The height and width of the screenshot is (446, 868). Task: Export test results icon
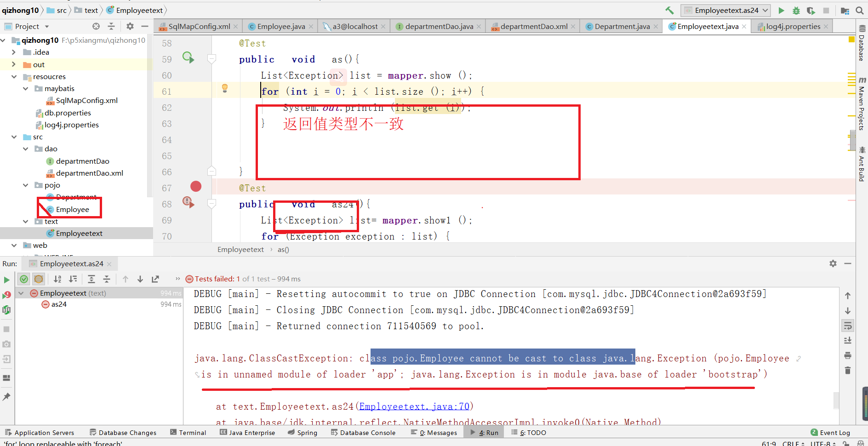155,279
